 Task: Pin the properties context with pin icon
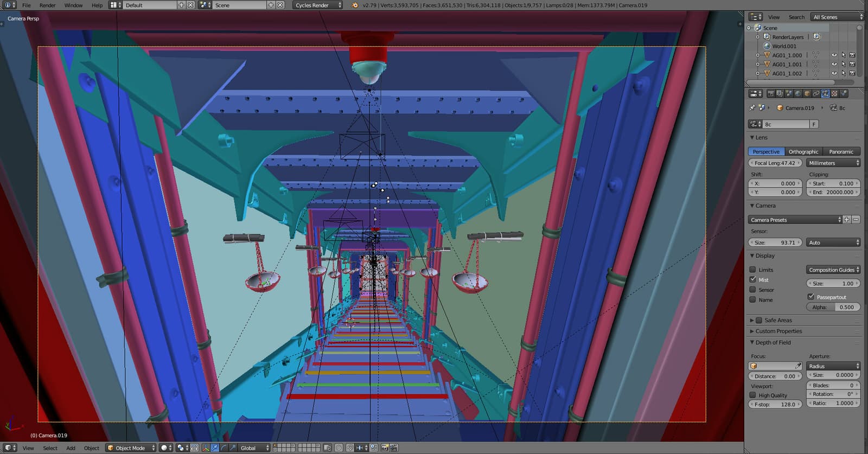[x=752, y=108]
